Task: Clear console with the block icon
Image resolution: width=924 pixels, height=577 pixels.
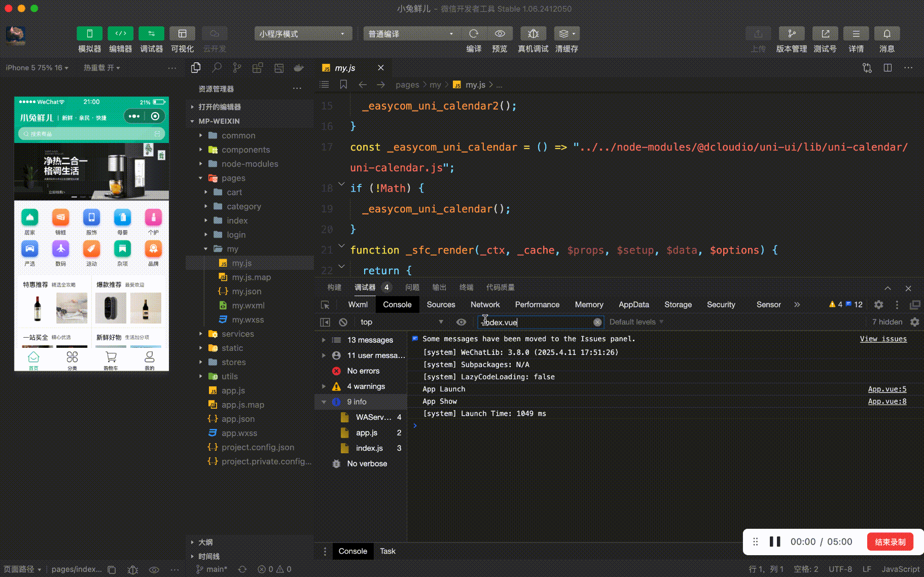Action: [343, 322]
